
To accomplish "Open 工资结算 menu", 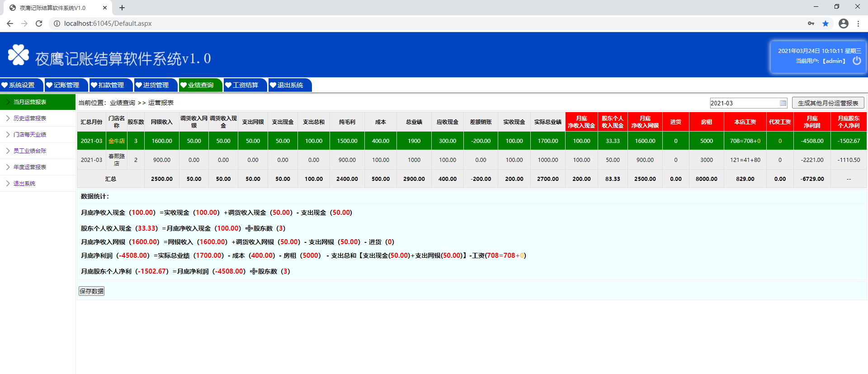I will click(245, 85).
